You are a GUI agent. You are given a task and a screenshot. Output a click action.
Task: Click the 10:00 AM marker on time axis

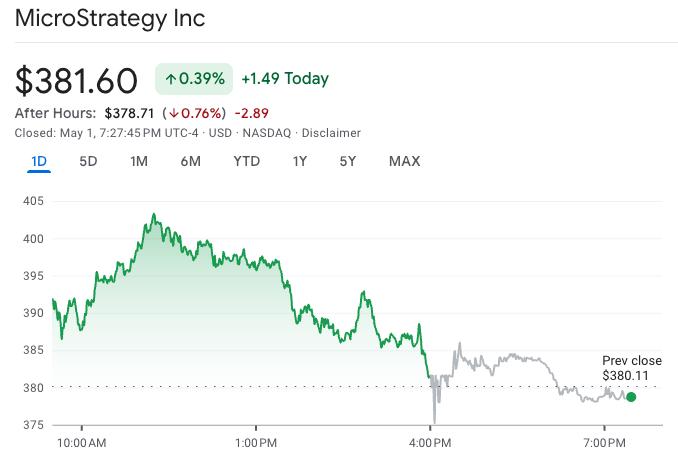81,441
